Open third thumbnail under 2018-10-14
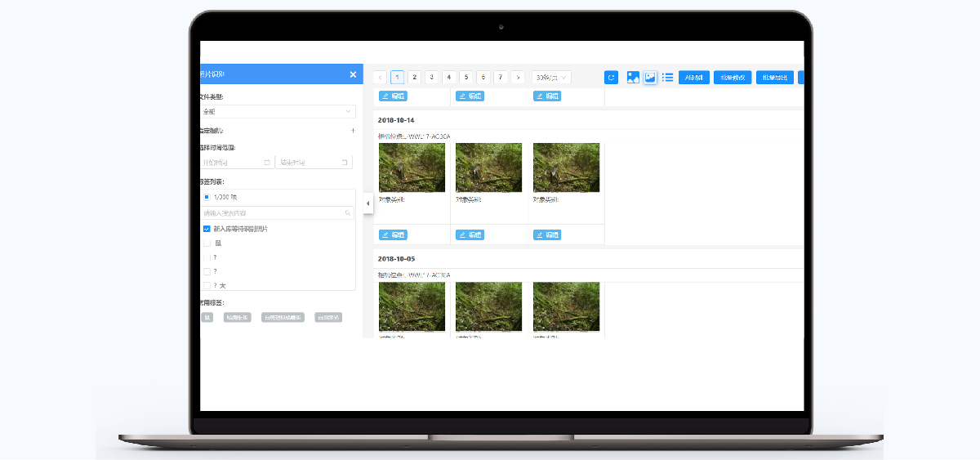 click(x=566, y=167)
